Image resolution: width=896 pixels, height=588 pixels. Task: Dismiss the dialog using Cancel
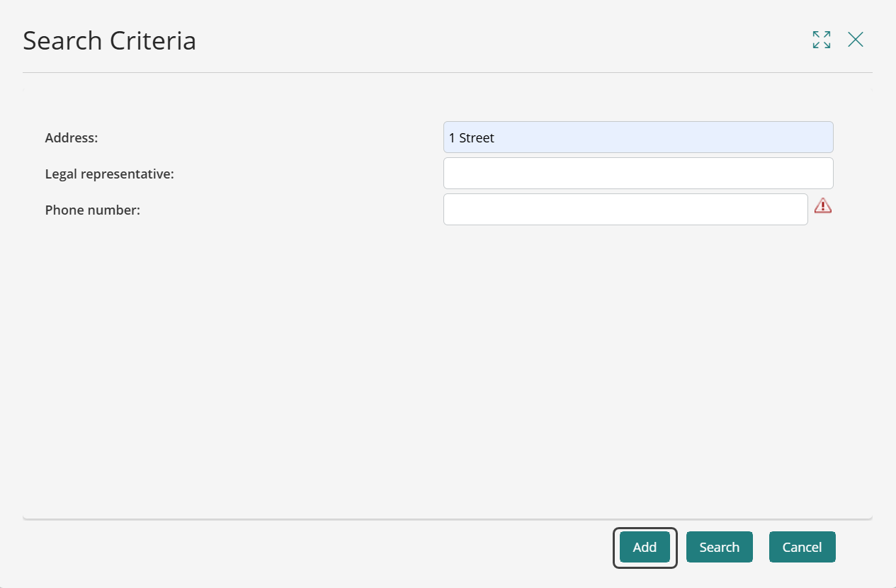point(802,547)
